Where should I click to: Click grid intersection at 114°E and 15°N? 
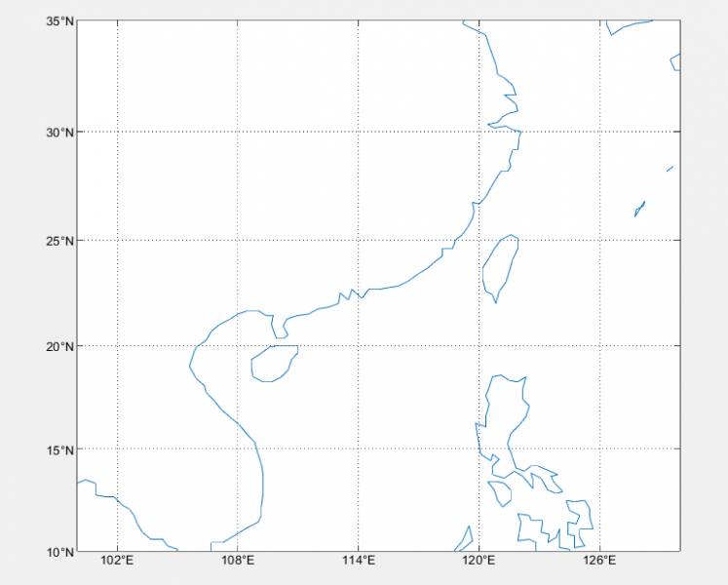coord(359,449)
